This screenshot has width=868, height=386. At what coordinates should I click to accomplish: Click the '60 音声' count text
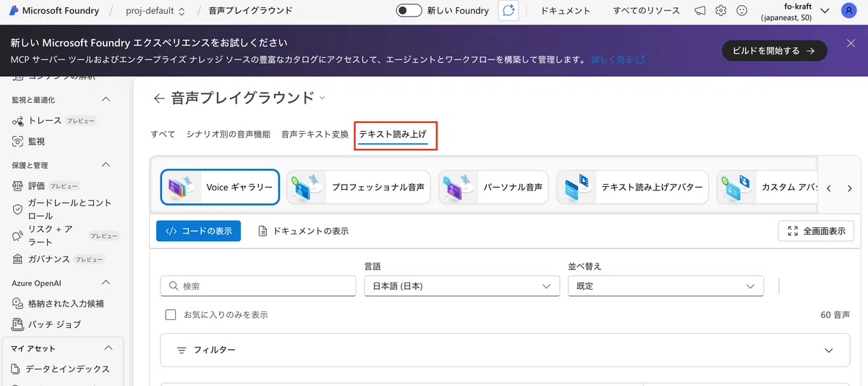click(835, 315)
